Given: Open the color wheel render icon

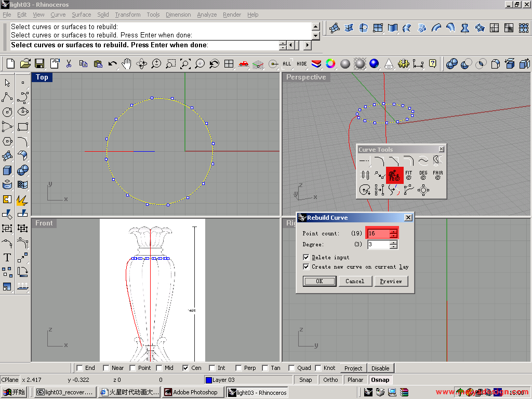Looking at the screenshot, I should click(x=330, y=64).
